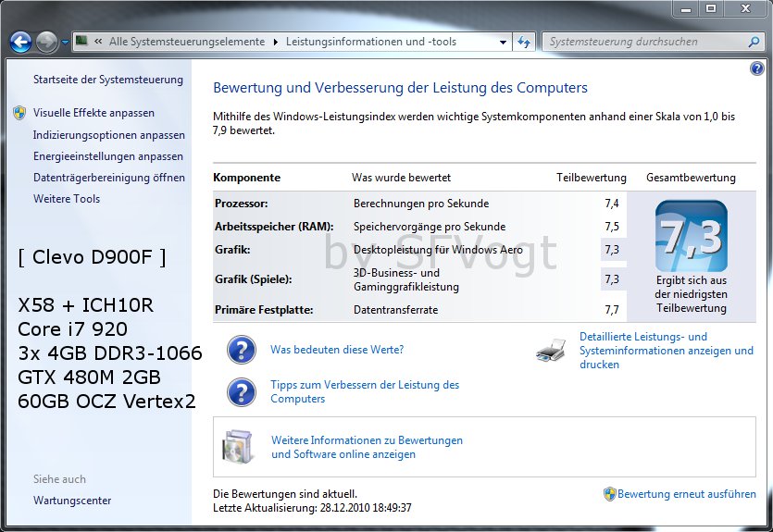Viewport: 773px width, 532px height.
Task: Click the Prozessor score 7,4
Action: click(x=612, y=204)
